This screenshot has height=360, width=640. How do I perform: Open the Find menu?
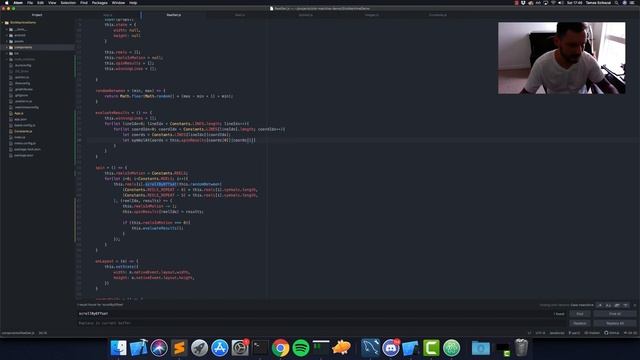(x=84, y=2)
